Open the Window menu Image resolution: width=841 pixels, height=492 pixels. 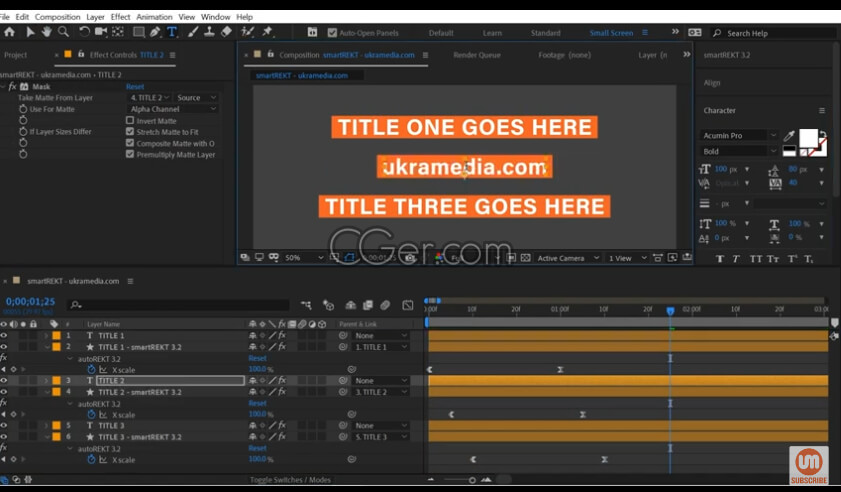(215, 17)
